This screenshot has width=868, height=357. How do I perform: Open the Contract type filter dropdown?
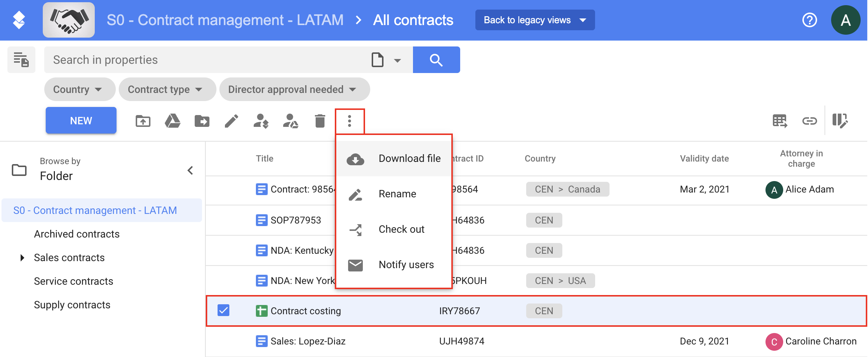(x=167, y=89)
